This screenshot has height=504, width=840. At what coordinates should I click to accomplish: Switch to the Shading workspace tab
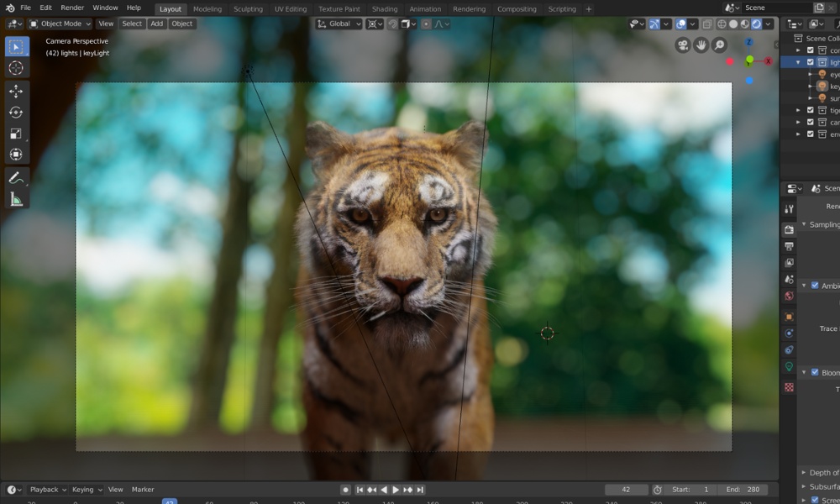(385, 8)
